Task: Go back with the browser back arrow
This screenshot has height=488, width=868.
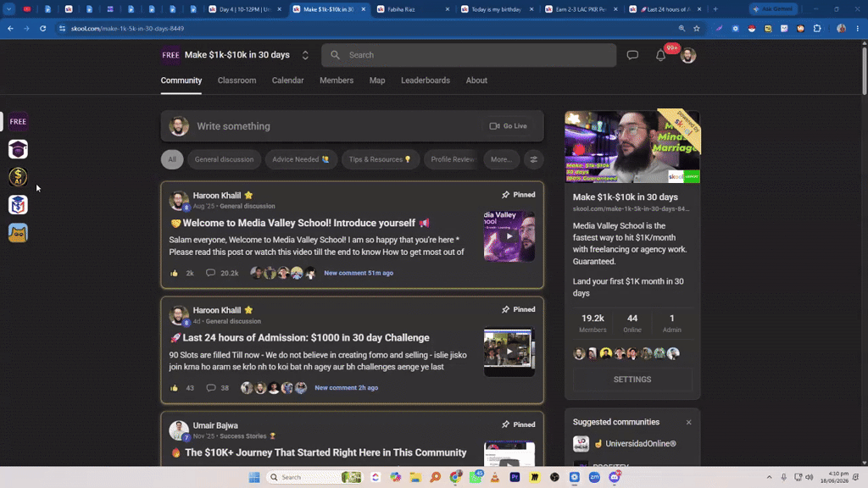Action: 10,28
